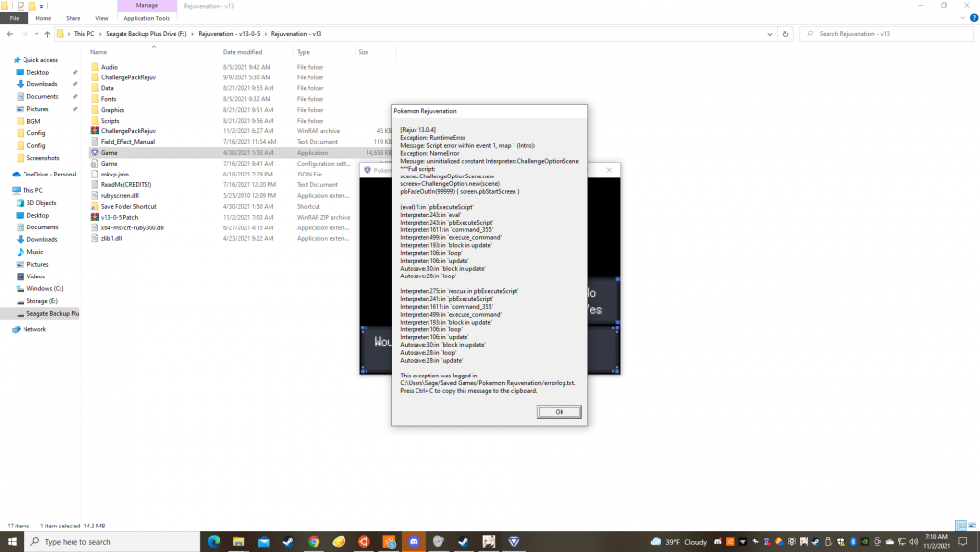Open the Home ribbon tab
This screenshot has height=552, width=980.
(x=43, y=18)
